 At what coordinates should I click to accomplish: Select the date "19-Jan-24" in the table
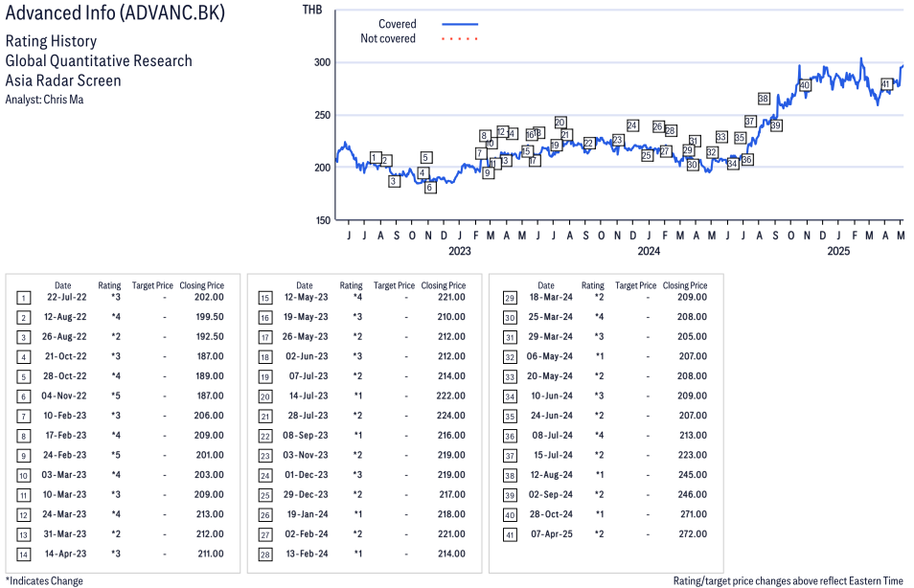308,514
